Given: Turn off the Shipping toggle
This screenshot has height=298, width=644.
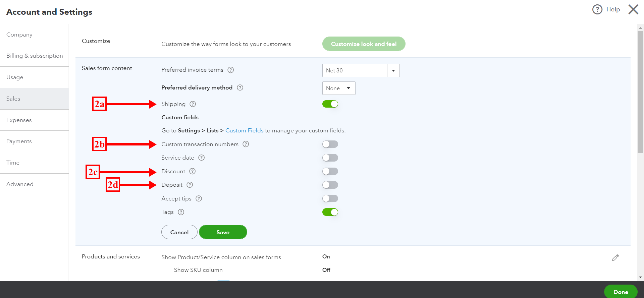Looking at the screenshot, I should tap(330, 104).
